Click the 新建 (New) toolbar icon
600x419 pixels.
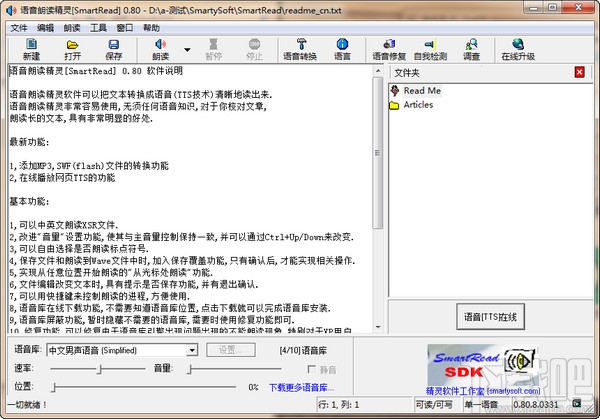coord(31,49)
